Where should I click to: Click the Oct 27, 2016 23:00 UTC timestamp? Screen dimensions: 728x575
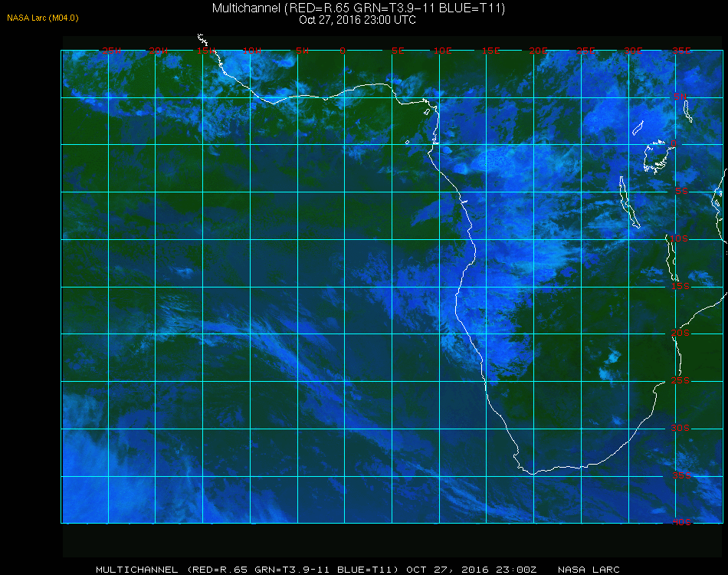[358, 20]
